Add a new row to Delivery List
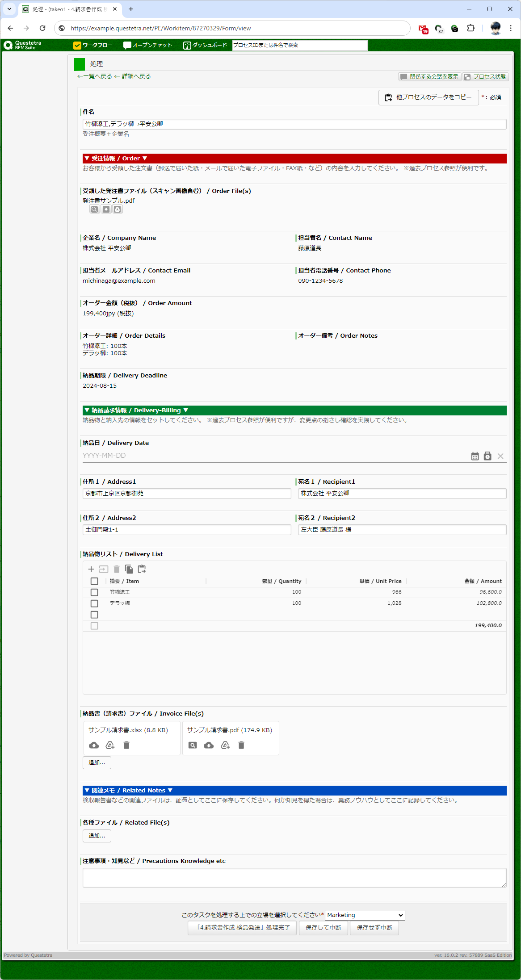The image size is (521, 980). coord(91,569)
